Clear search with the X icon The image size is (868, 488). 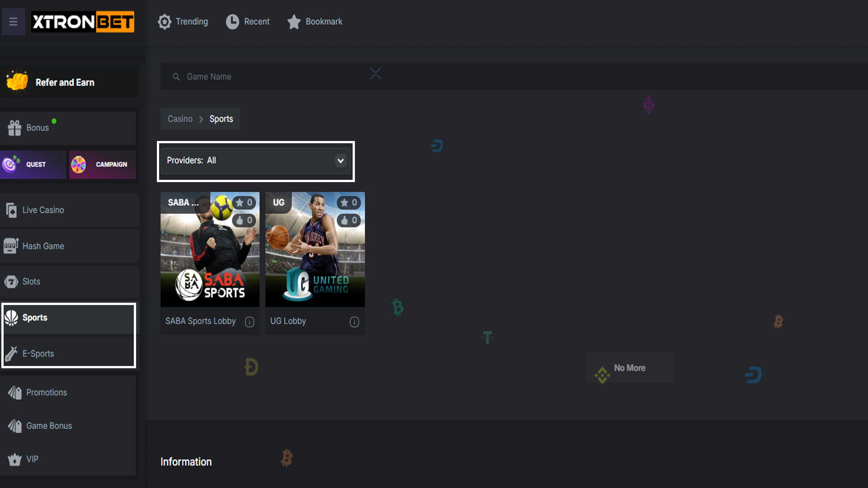click(376, 74)
